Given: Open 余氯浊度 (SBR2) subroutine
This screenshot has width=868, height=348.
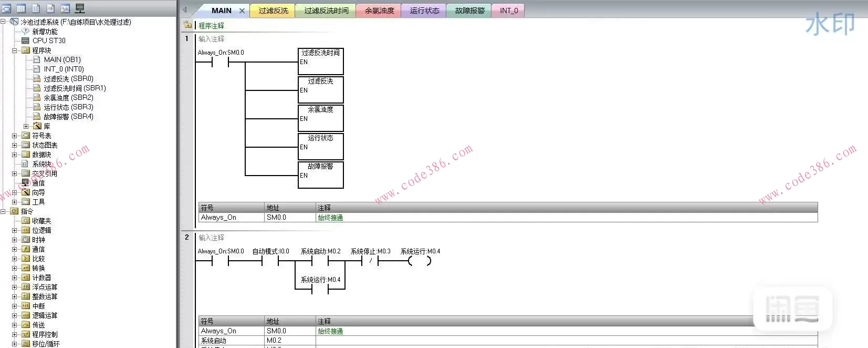Looking at the screenshot, I should point(68,97).
